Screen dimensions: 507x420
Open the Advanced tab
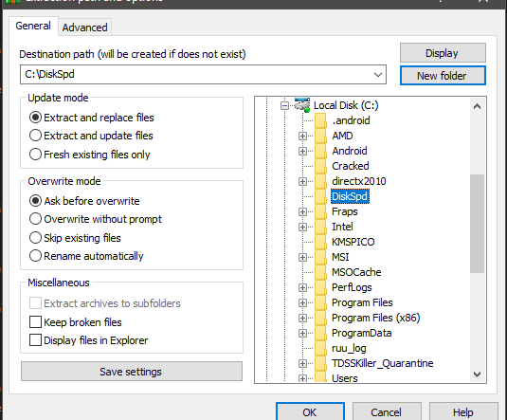pyautogui.click(x=84, y=27)
